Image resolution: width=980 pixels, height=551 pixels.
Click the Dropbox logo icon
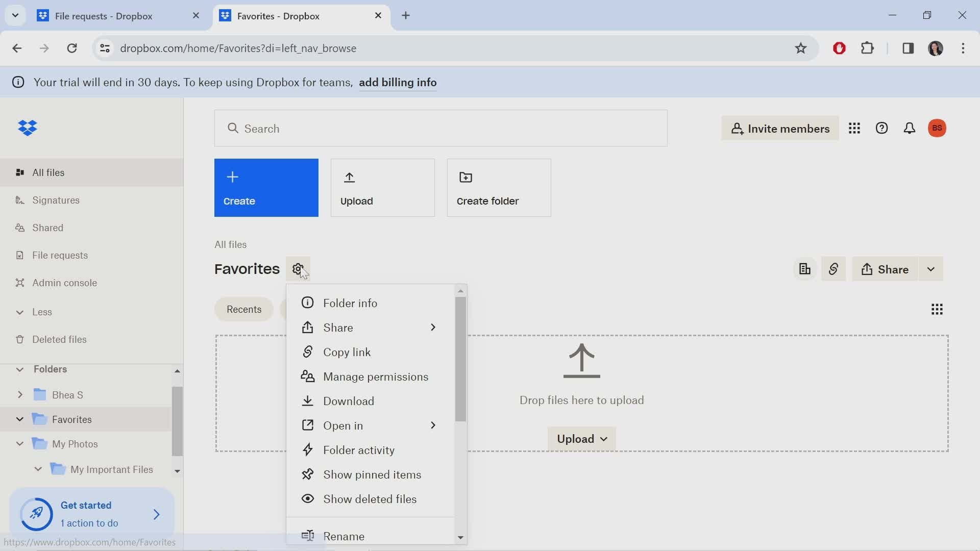(x=28, y=128)
